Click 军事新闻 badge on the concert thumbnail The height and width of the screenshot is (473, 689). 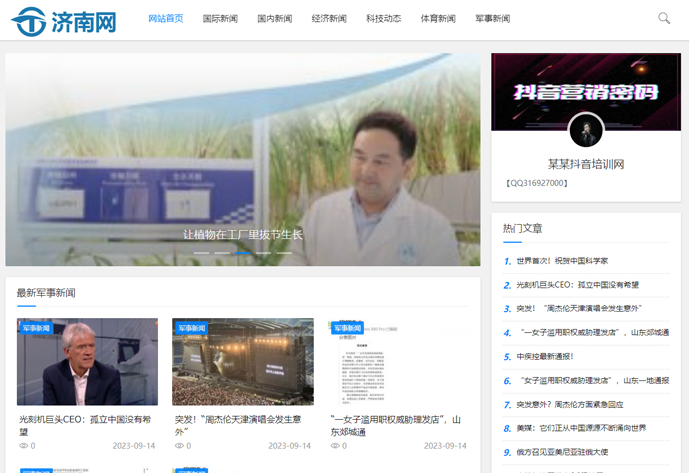pos(191,327)
